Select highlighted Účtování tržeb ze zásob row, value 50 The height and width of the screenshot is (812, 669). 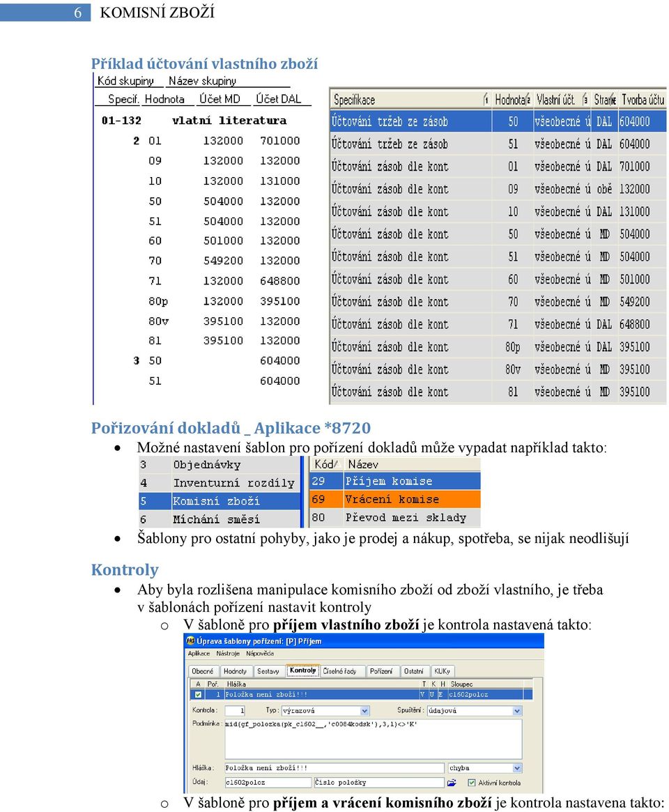click(x=498, y=121)
